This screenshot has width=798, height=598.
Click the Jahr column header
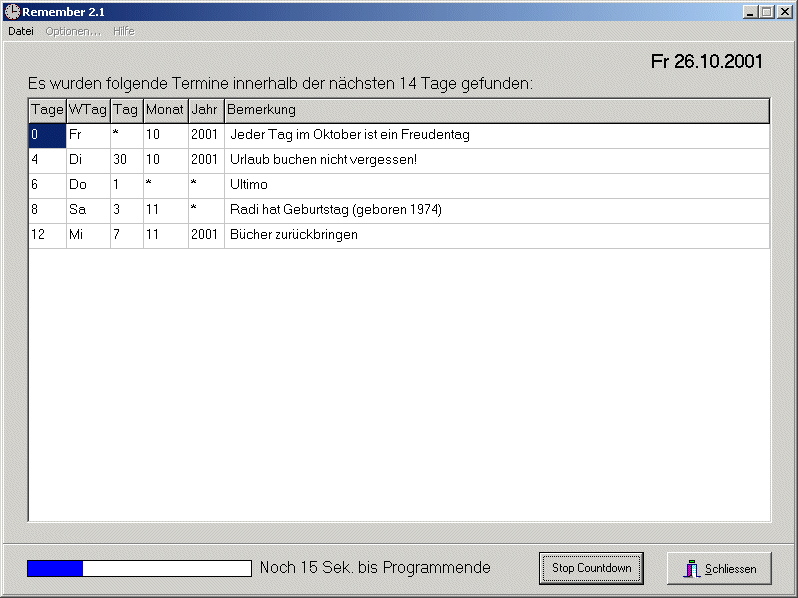[x=205, y=110]
